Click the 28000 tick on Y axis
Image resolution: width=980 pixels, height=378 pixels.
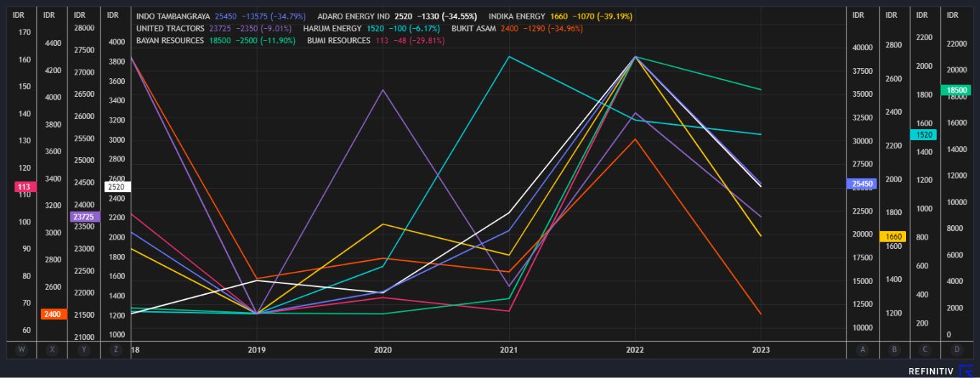pos(84,28)
